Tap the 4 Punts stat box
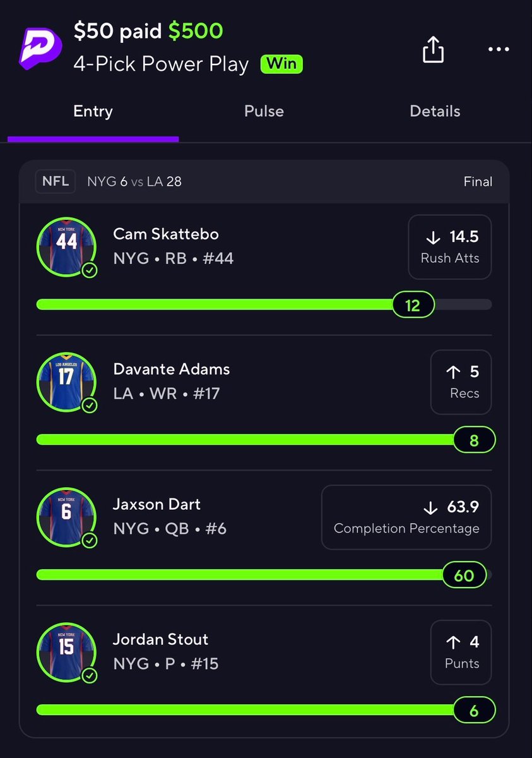 tap(461, 653)
